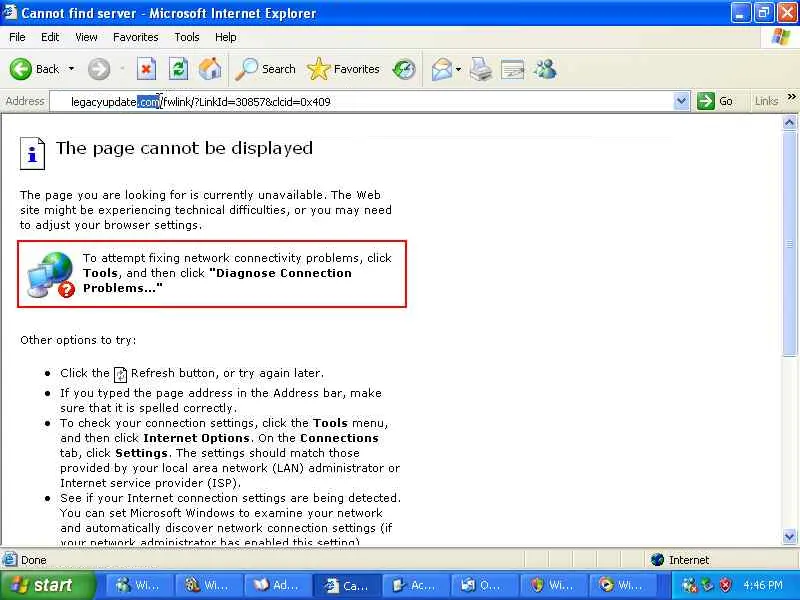
Task: Launch Messenger from the toolbar people icon
Action: point(545,69)
